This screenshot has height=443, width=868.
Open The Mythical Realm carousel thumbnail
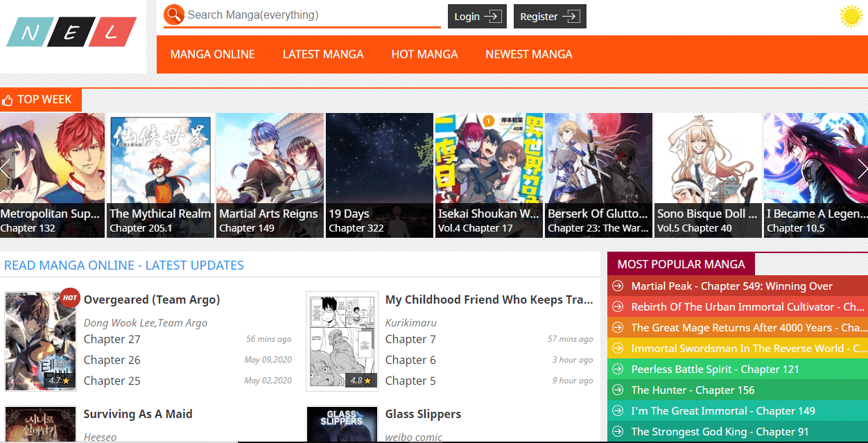[x=160, y=175]
